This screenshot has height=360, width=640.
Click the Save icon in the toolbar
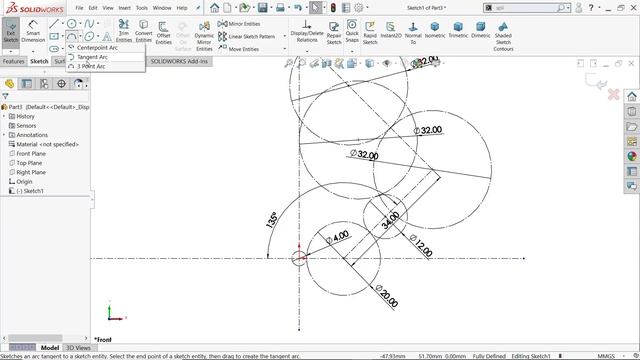[x=263, y=7]
